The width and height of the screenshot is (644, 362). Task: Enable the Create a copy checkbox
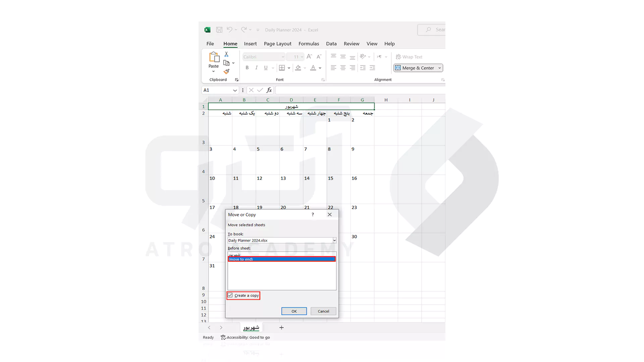230,295
